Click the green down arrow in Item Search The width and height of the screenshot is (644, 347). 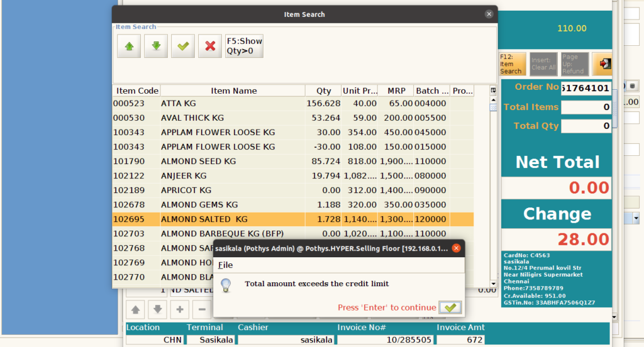156,46
